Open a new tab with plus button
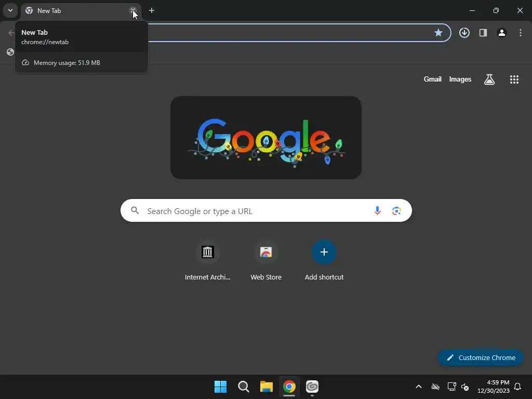 point(152,10)
